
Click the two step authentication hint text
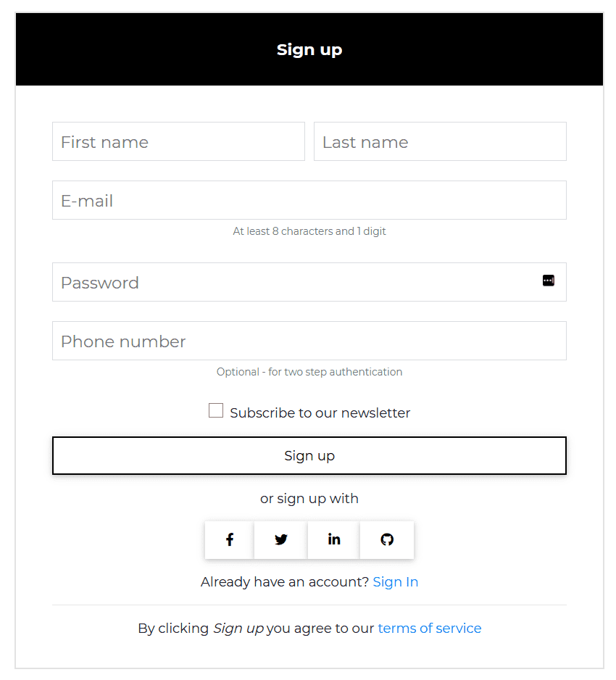point(309,372)
